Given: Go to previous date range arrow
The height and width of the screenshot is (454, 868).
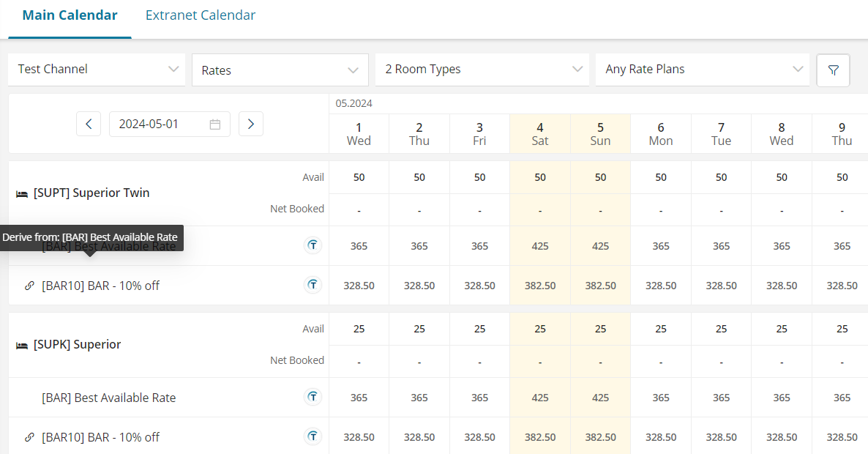Looking at the screenshot, I should [x=89, y=124].
